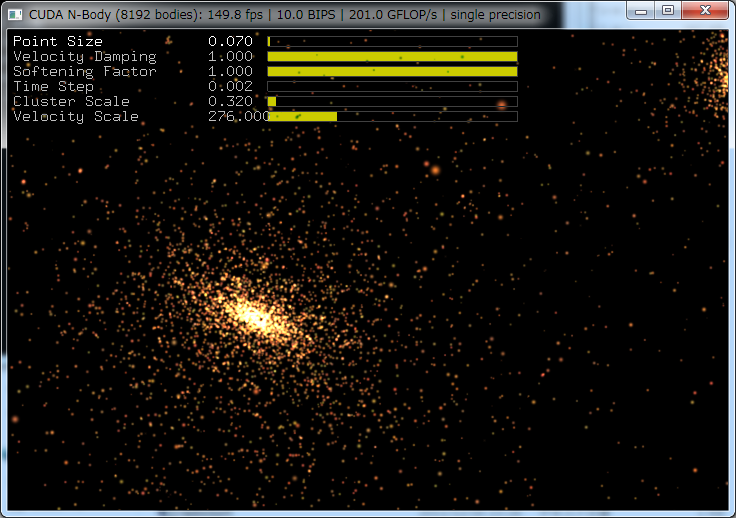This screenshot has height=518, width=736.
Task: Minimize the CUDA N-Body window
Action: tap(642, 10)
